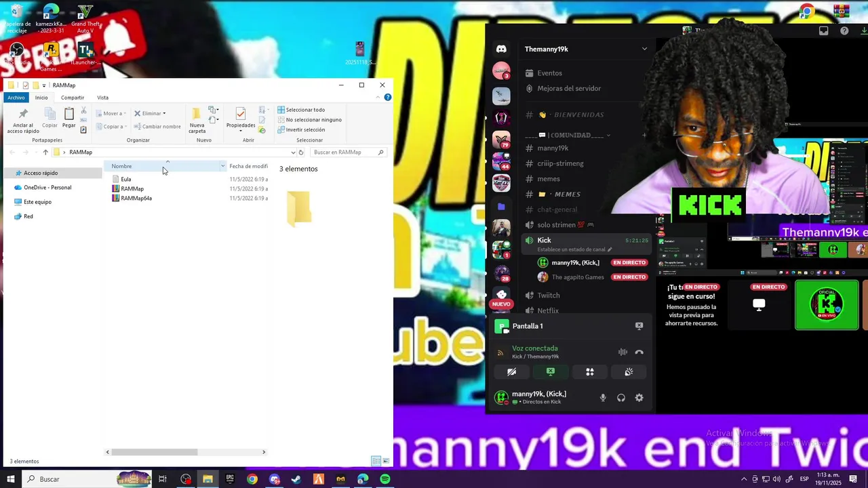
Task: Open the memes channel
Action: [549, 179]
